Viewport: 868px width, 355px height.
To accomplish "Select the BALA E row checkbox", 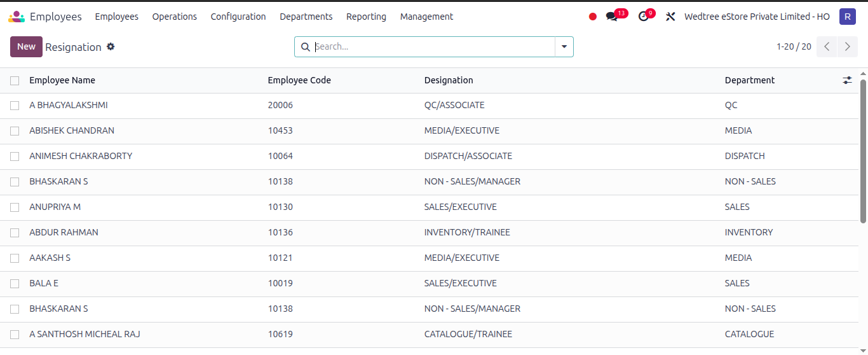I will 15,284.
